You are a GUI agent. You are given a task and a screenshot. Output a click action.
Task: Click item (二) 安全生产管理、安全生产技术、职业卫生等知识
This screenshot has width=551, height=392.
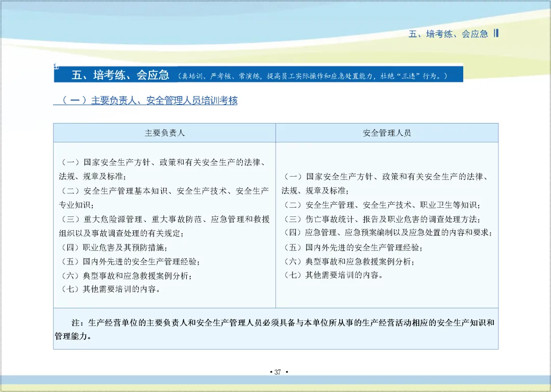(381, 205)
